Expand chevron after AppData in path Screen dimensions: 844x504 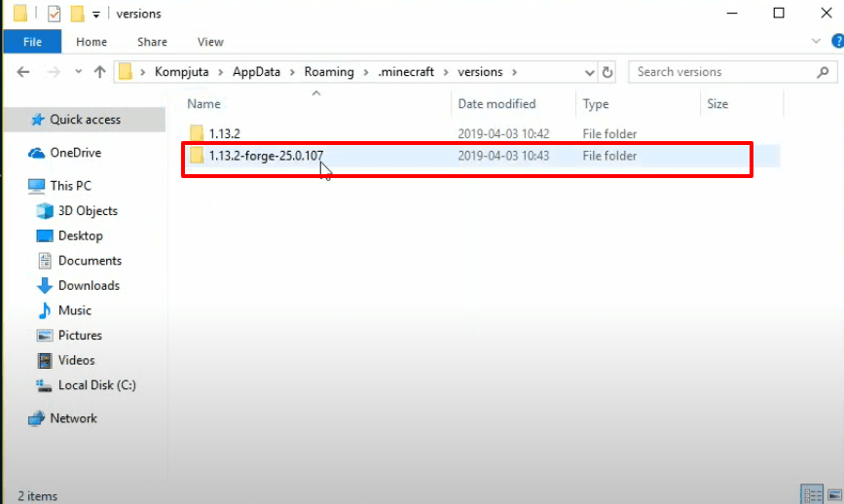292,72
